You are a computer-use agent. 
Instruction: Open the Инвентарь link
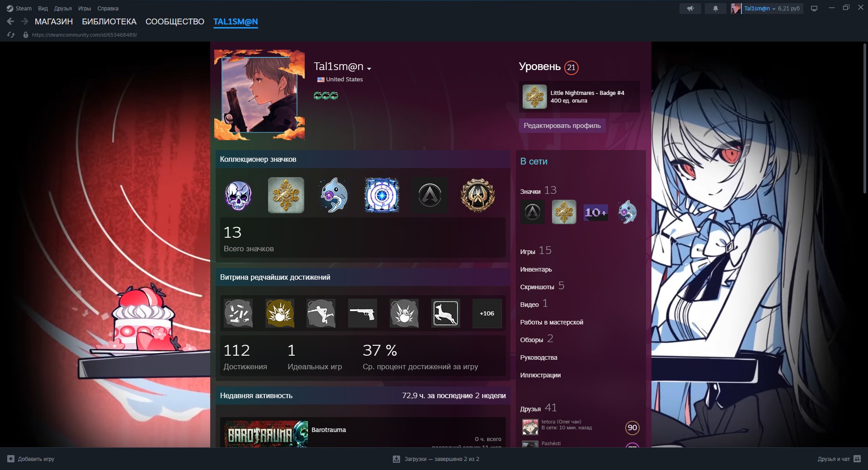click(x=536, y=269)
